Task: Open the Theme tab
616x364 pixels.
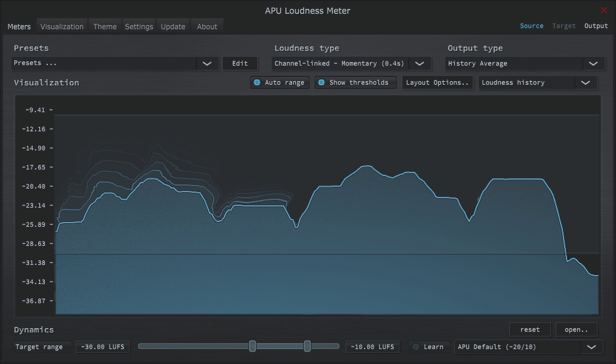Action: (105, 27)
